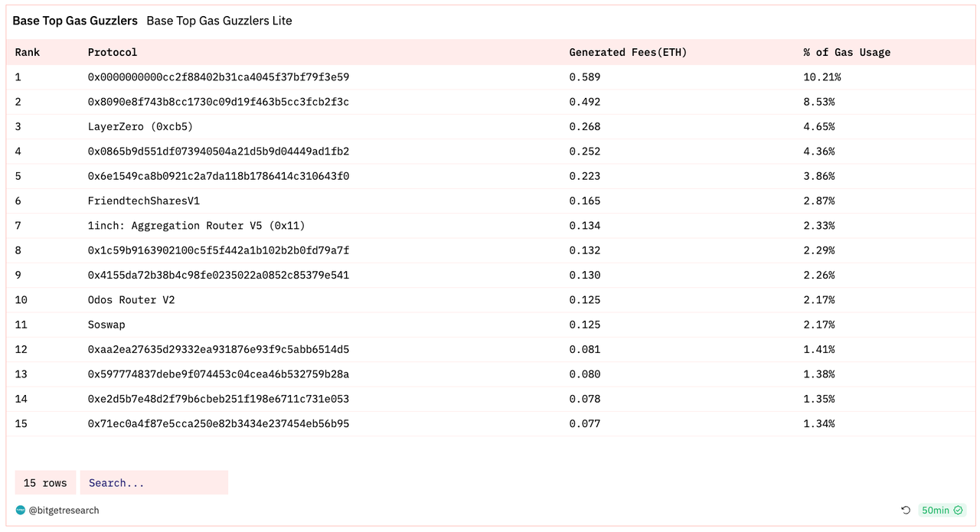
Task: Select address 0x8090e8f743b8cc1730c09d19f463b5cc3fcb2f3c
Action: pyautogui.click(x=218, y=102)
